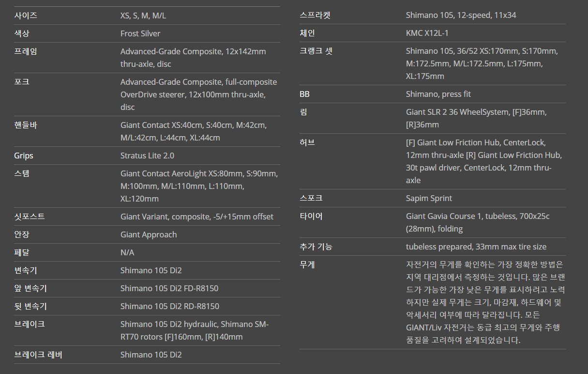Select the Stratus Lite 2.0 grips text
Image resolution: width=588 pixels, height=374 pixels.
(147, 156)
